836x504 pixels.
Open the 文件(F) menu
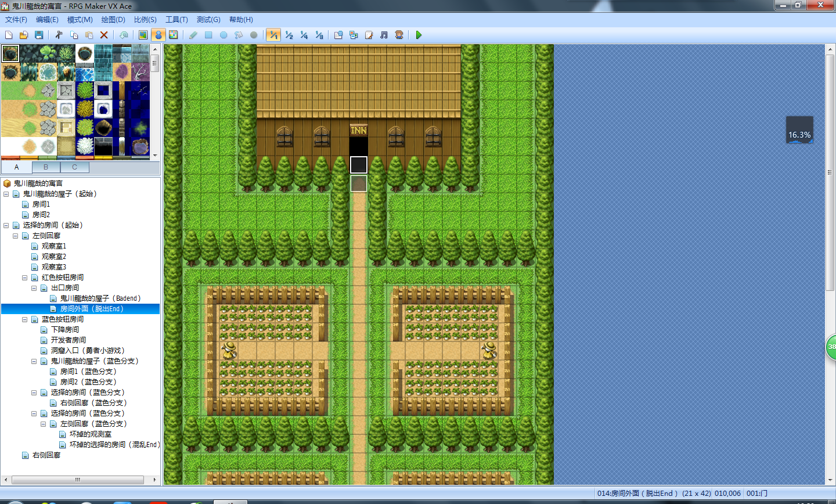pos(16,19)
